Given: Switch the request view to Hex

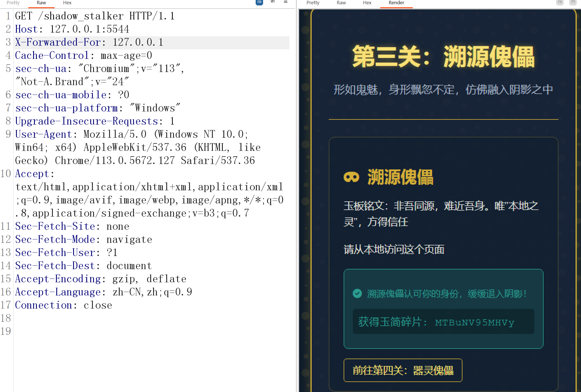Looking at the screenshot, I should click(x=67, y=3).
